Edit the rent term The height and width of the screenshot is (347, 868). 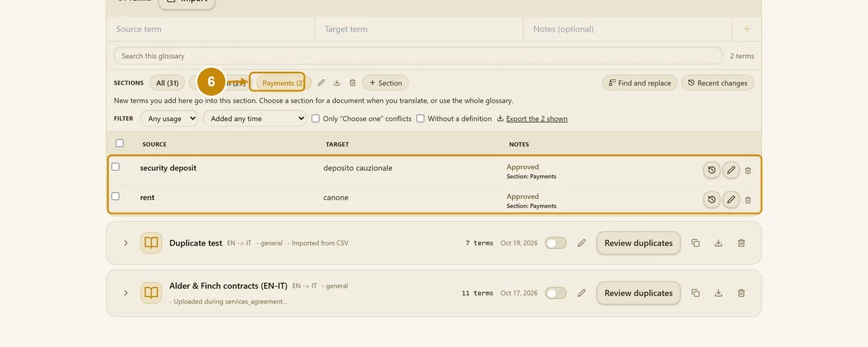tap(731, 200)
